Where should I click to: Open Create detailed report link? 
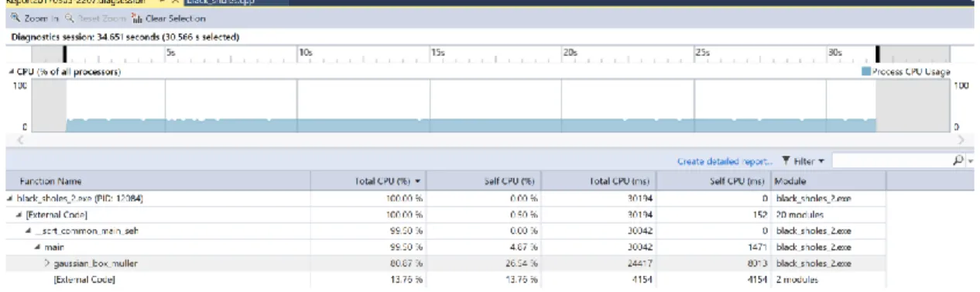(725, 162)
